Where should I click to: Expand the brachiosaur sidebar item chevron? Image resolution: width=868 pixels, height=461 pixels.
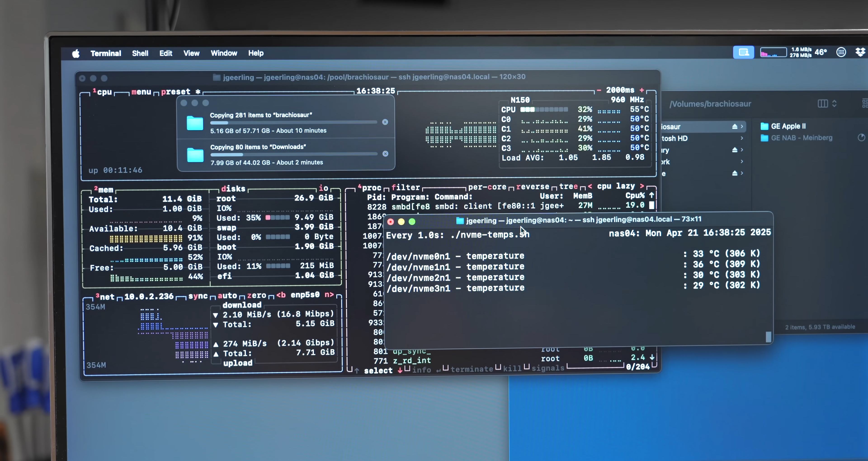(x=742, y=126)
